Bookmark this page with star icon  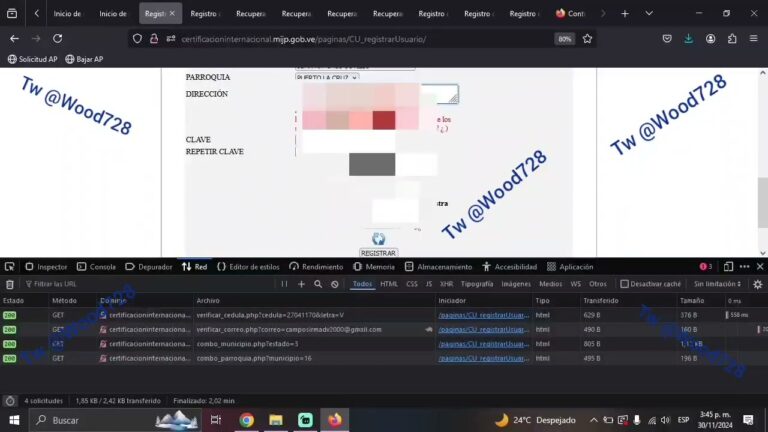pyautogui.click(x=587, y=38)
